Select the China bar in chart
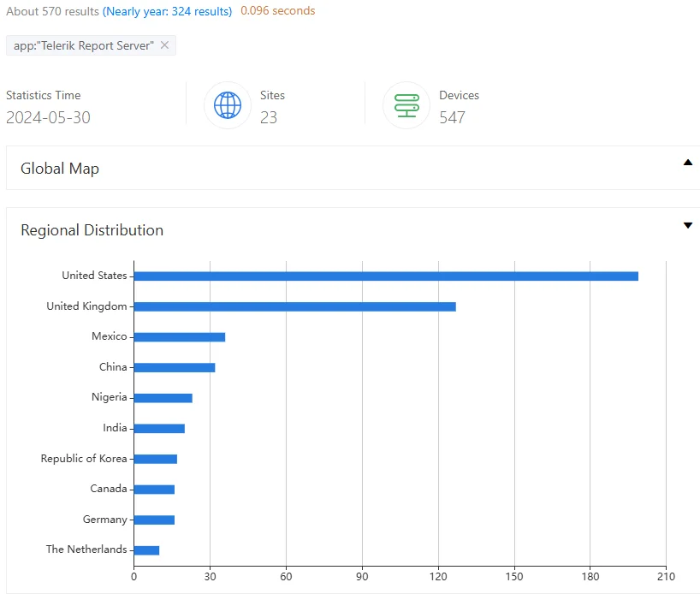 click(x=175, y=367)
